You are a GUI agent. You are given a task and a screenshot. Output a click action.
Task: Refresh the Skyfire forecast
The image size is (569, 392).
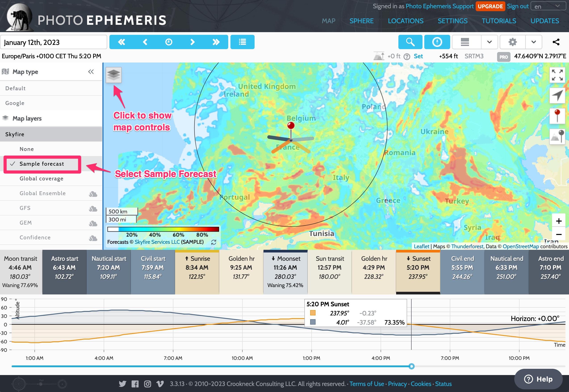pos(214,242)
